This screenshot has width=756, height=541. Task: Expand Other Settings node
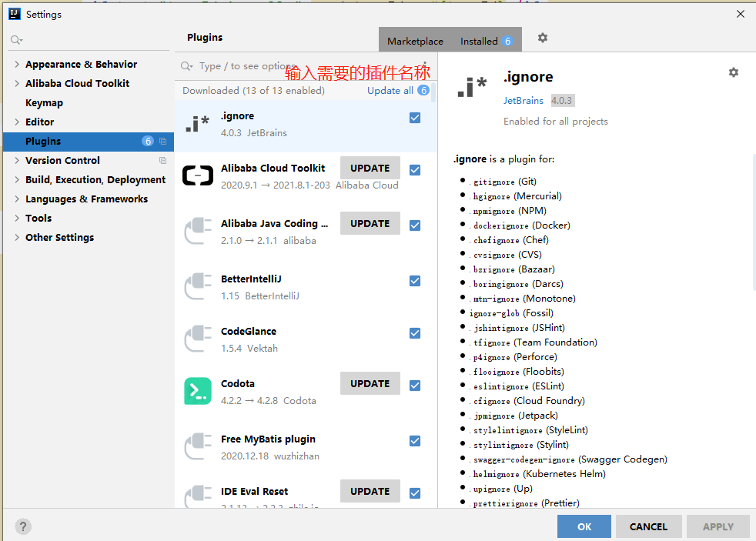[x=17, y=238]
